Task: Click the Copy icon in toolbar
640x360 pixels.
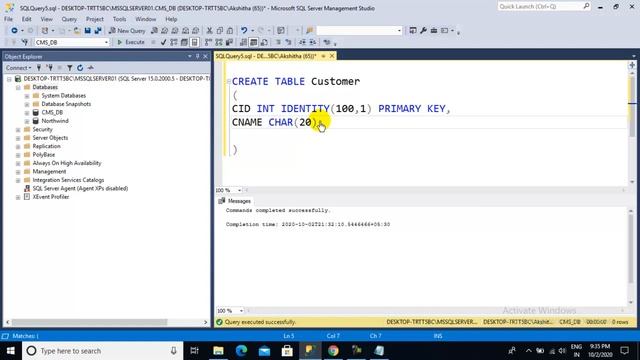Action: pos(220,31)
